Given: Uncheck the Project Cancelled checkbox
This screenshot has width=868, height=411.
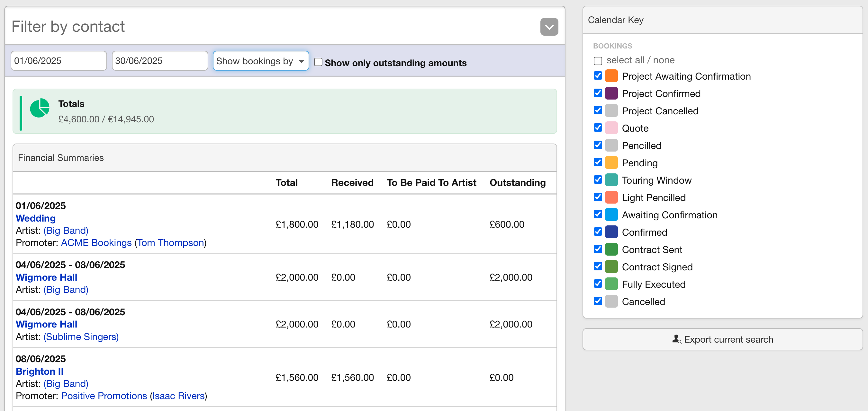Looking at the screenshot, I should [598, 110].
